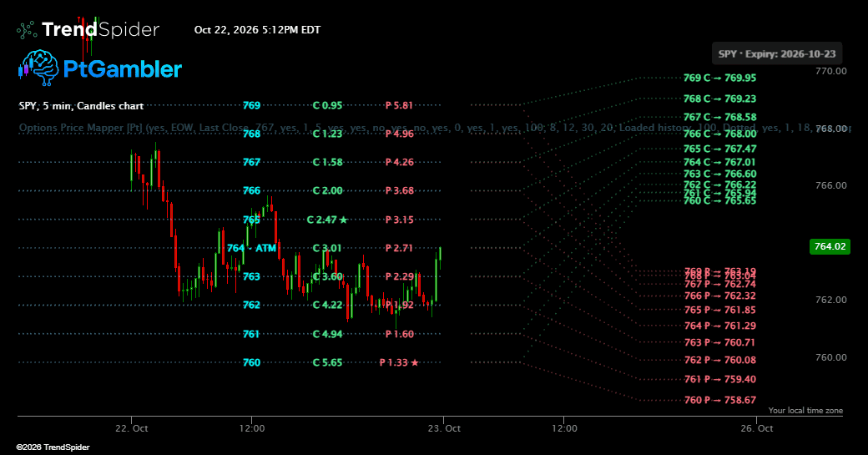Screen dimensions: 868x455
Task: Click put price P 4.26
Action: (x=399, y=162)
